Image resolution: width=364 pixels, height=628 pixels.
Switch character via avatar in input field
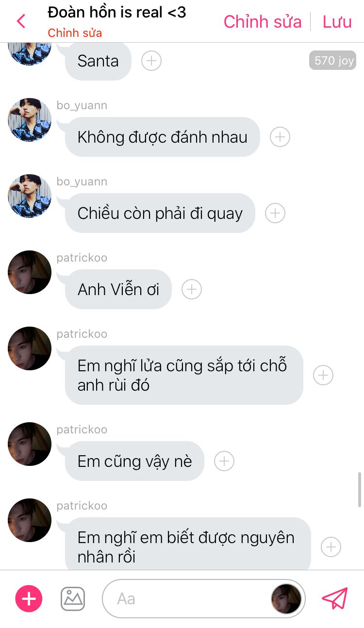(x=286, y=598)
